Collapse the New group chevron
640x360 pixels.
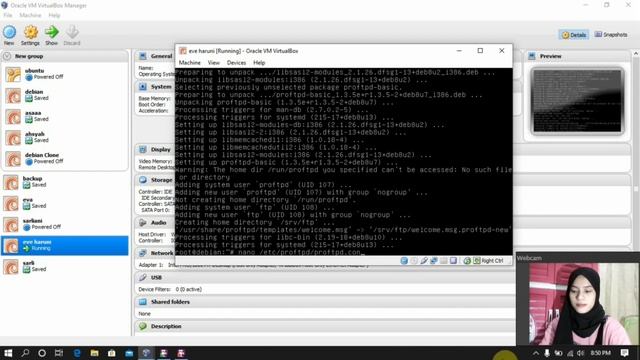(7, 56)
